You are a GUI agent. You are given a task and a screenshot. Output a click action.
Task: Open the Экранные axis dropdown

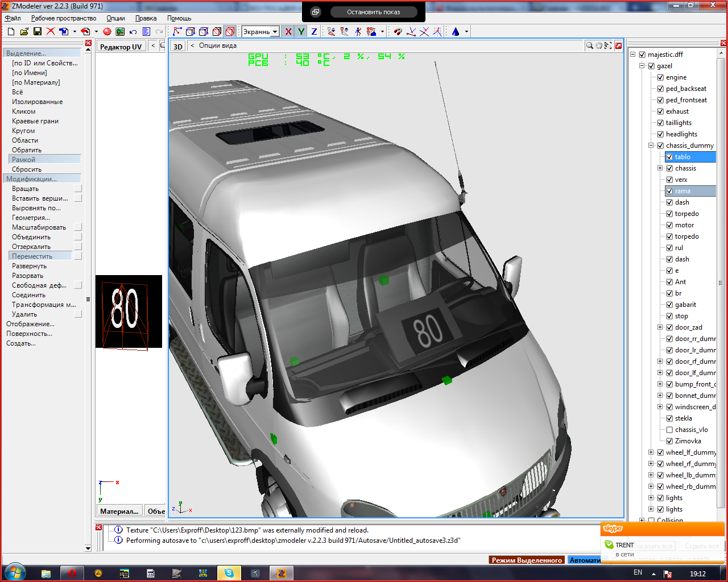click(x=275, y=32)
